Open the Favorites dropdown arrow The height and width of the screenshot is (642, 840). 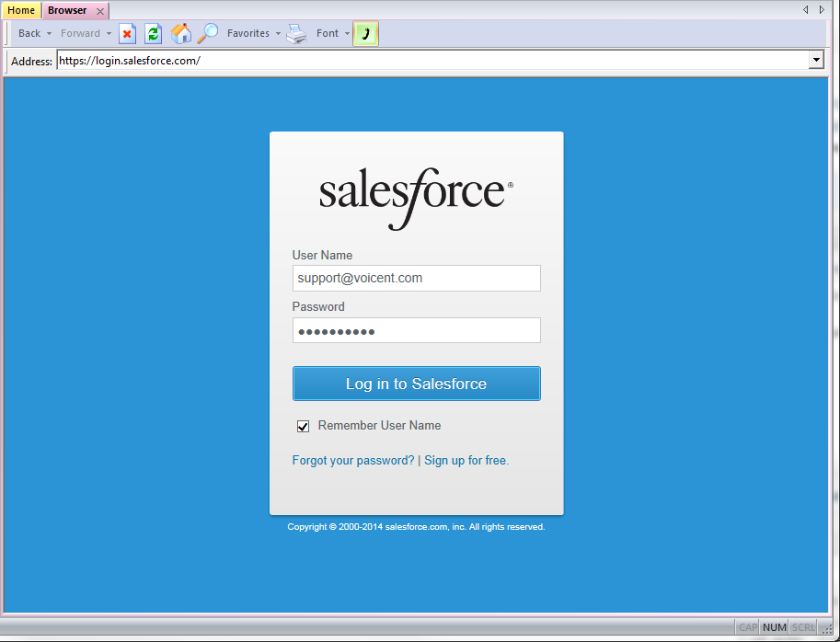[x=278, y=34]
